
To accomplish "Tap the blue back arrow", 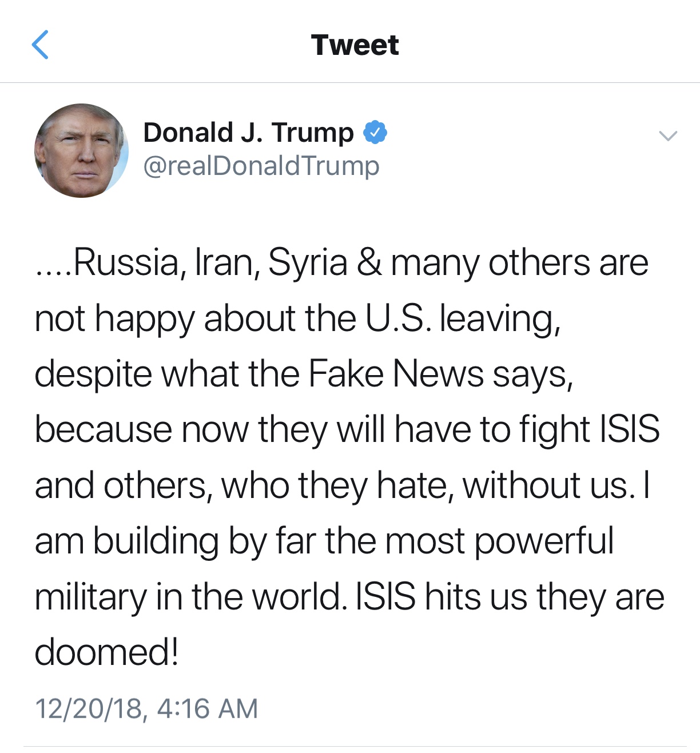I will 40,45.
